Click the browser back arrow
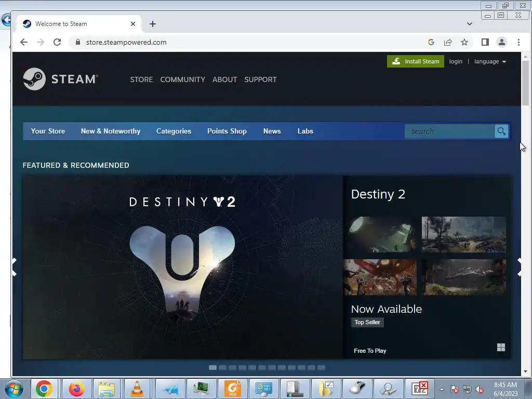 [x=24, y=42]
